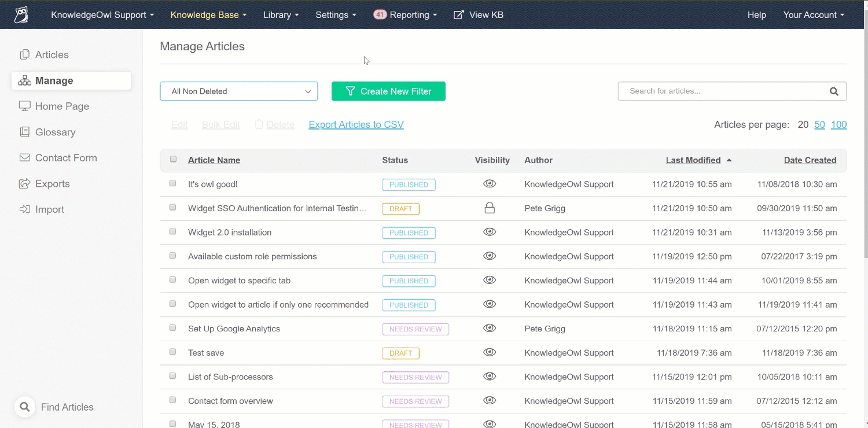Viewport: 868px width, 428px height.
Task: Click visibility eye for Set Up Google Analytics
Action: tap(490, 329)
